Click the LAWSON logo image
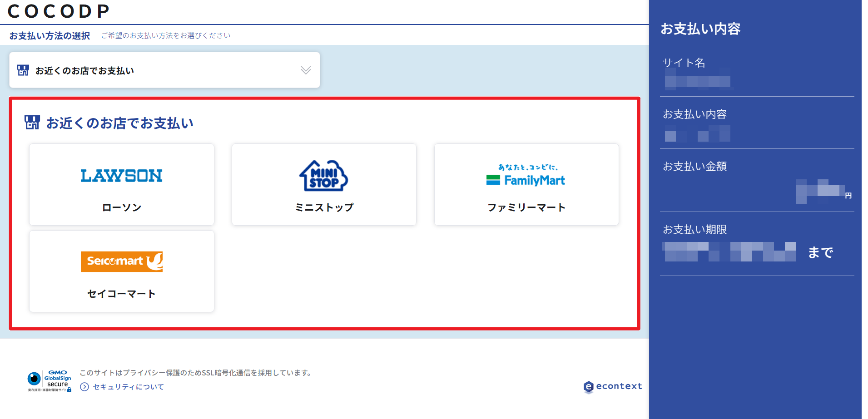868x419 pixels. [122, 176]
